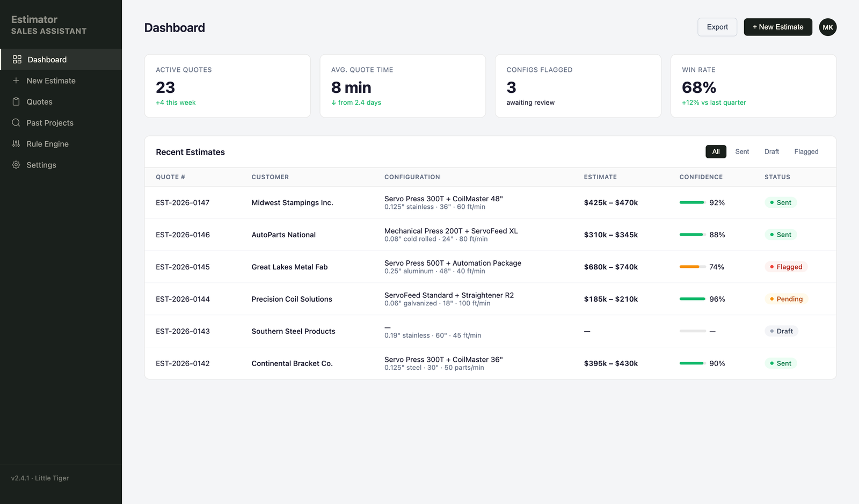Viewport: 859px width, 504px height.
Task: Open the Rule Engine sliders icon
Action: (x=17, y=144)
